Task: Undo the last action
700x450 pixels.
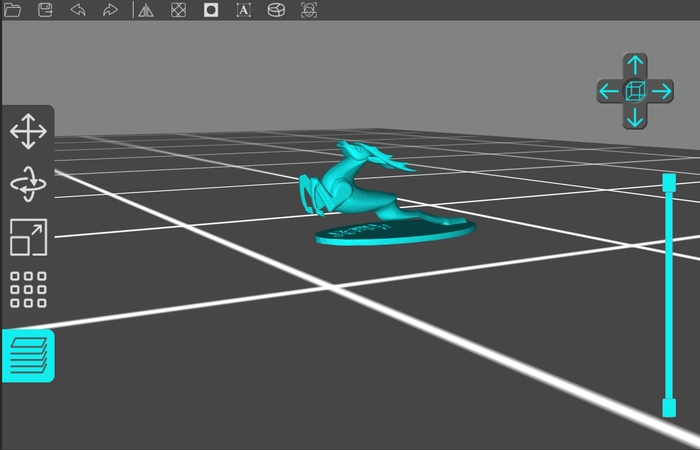Action: tap(78, 10)
